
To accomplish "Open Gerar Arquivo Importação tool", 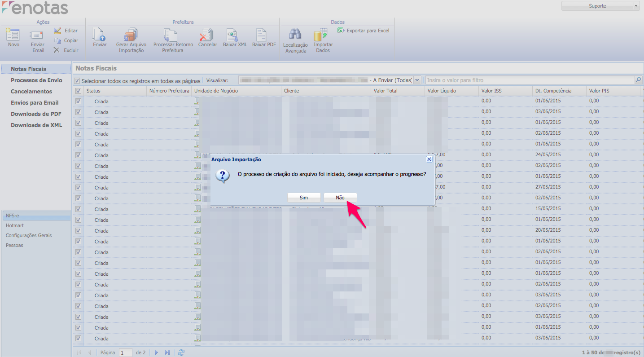I will pyautogui.click(x=131, y=40).
